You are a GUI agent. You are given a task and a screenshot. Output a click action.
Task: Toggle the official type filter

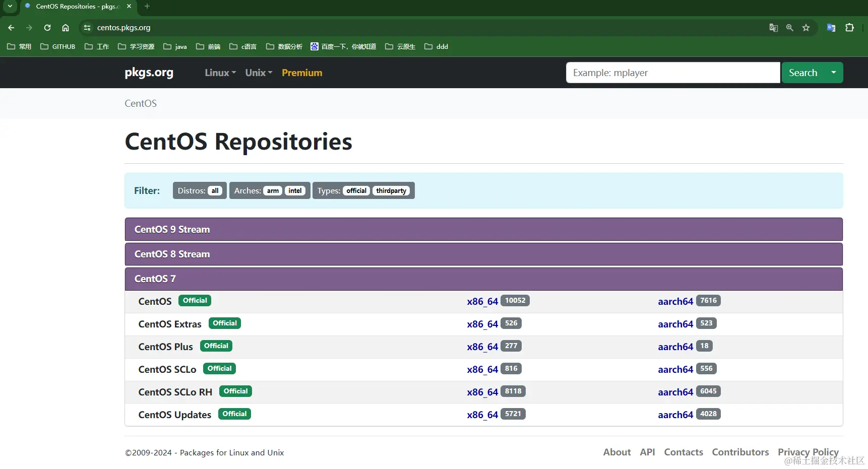point(356,190)
